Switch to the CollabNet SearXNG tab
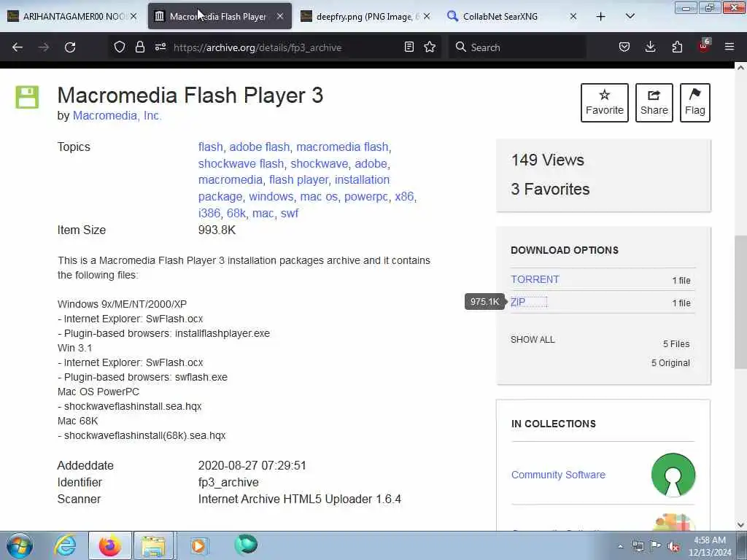The height and width of the screenshot is (560, 747). (512, 16)
